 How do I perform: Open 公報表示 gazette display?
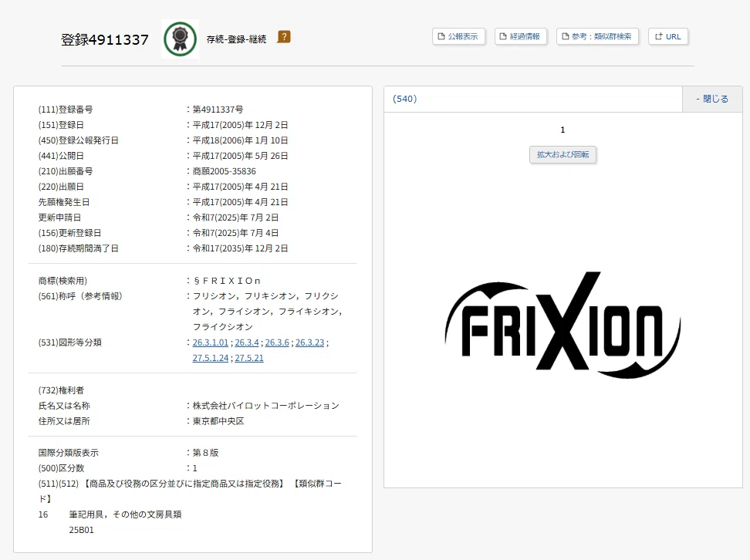[458, 36]
